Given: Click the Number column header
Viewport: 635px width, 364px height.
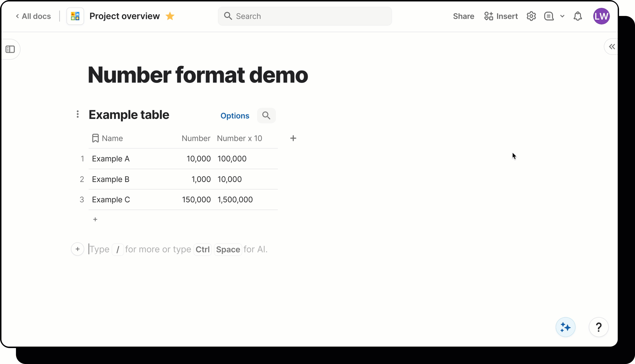Looking at the screenshot, I should pos(196,138).
